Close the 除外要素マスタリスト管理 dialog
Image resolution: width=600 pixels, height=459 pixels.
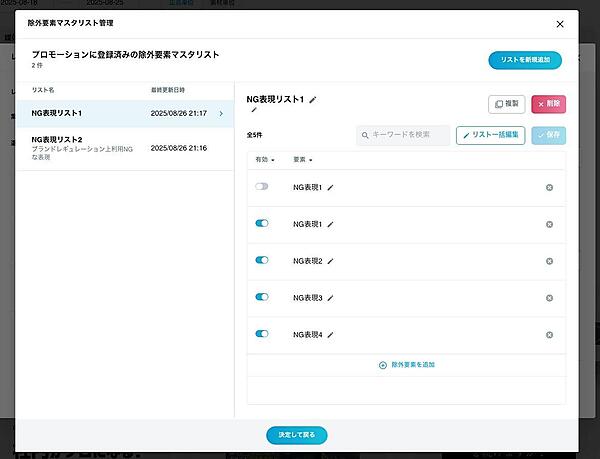point(559,23)
